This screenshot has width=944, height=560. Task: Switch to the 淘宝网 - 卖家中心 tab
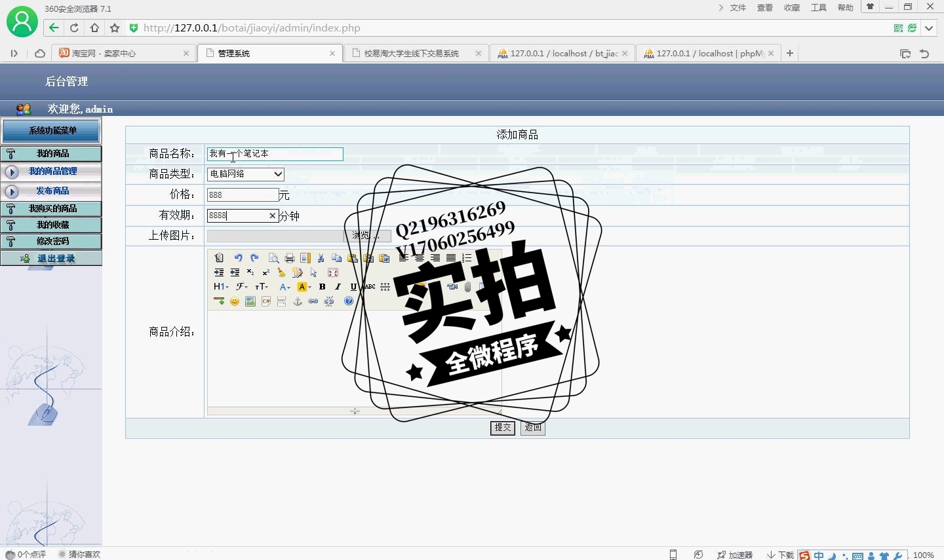[x=123, y=53]
